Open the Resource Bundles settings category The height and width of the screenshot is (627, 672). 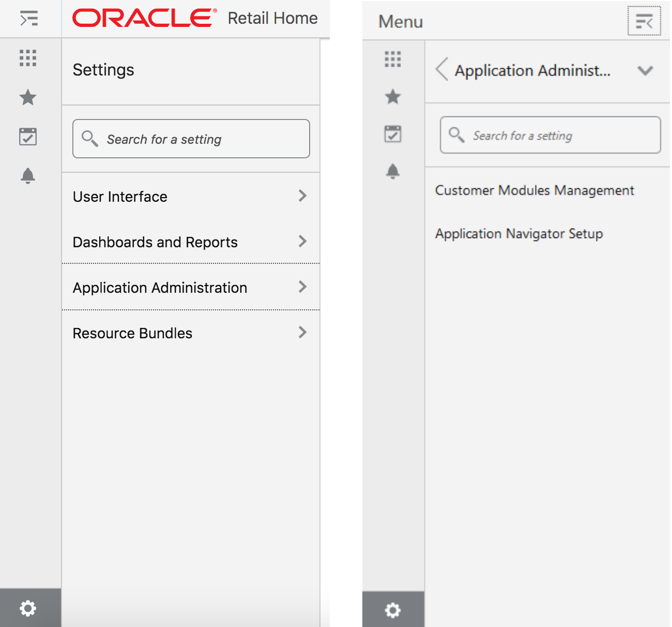click(190, 333)
